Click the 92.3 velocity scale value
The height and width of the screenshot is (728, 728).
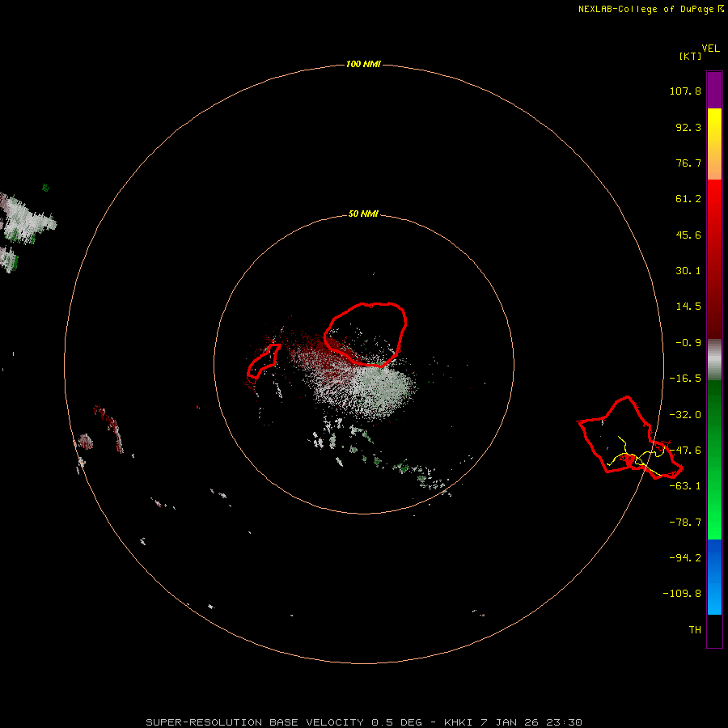[x=688, y=127]
